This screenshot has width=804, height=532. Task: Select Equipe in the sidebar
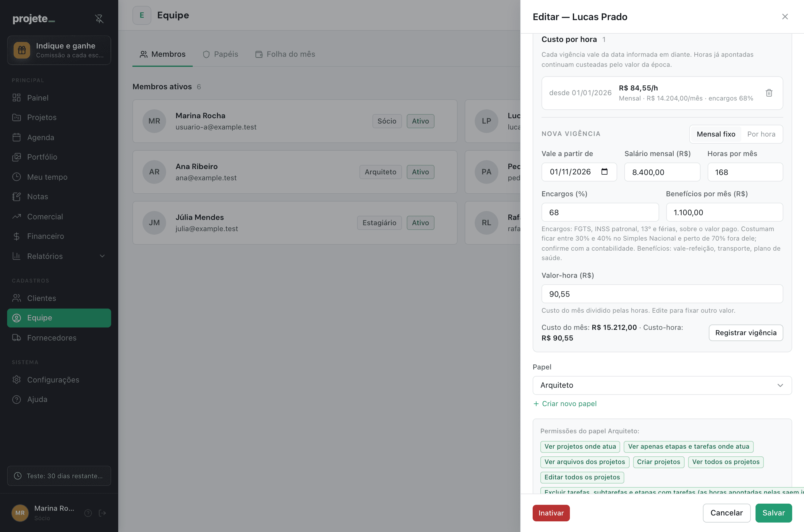pos(59,318)
